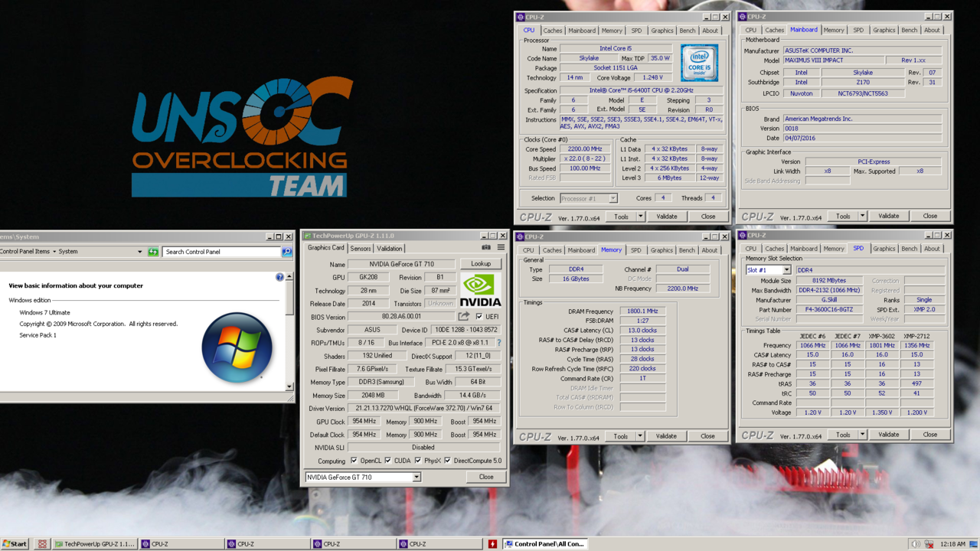The width and height of the screenshot is (980, 551).
Task: Open the Control Panel address bar dropdown
Action: point(139,252)
